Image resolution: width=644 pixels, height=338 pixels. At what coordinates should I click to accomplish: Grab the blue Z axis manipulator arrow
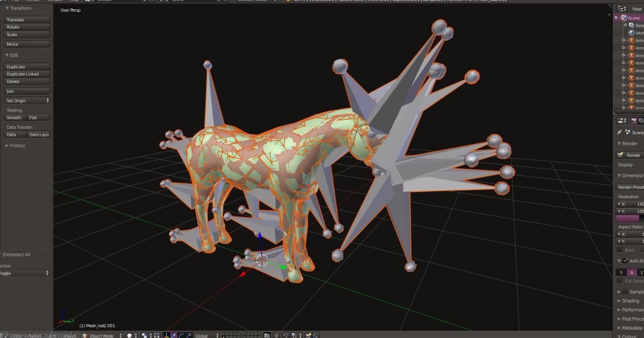pos(260,236)
